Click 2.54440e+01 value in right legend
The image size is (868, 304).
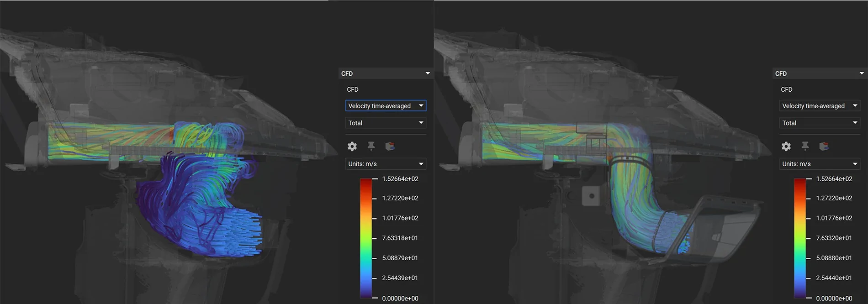pos(834,278)
